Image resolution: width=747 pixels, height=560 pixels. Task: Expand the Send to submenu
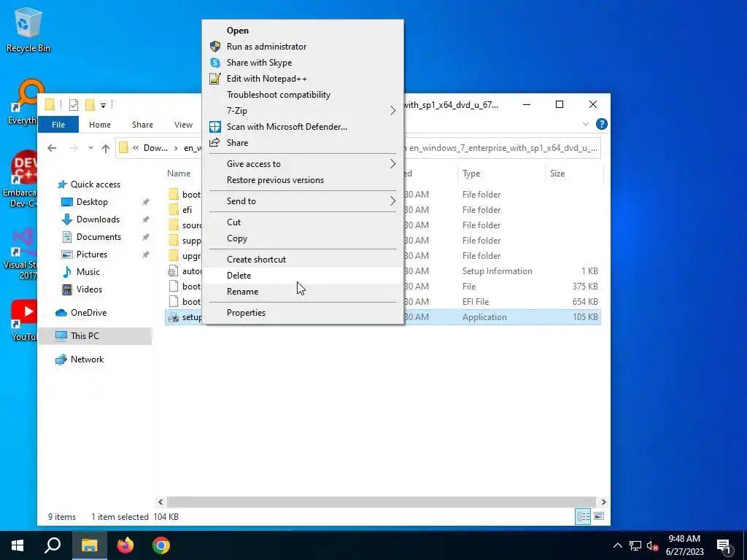point(392,201)
